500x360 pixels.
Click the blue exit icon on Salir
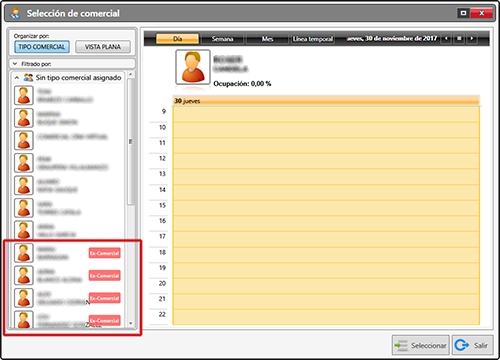[x=462, y=345]
